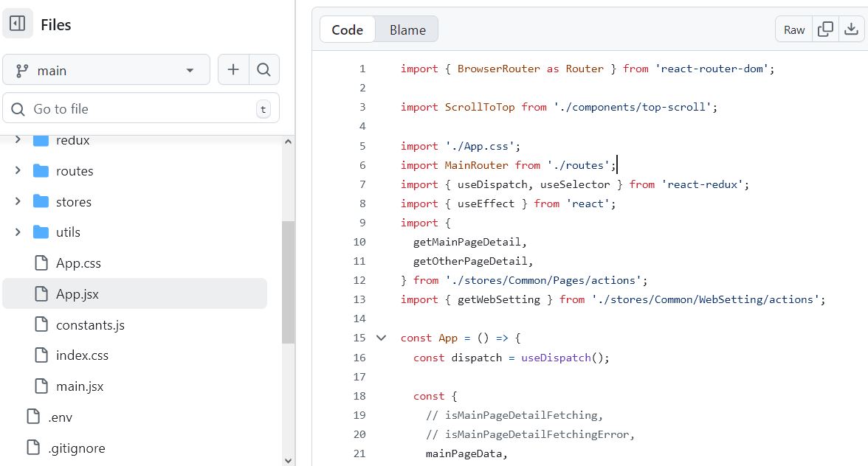Download the App.jsx raw file

pos(852,29)
